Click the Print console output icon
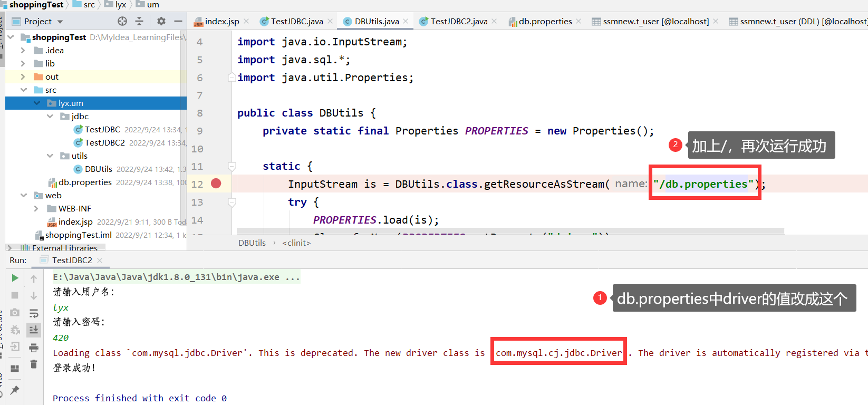This screenshot has width=868, height=405. click(34, 348)
